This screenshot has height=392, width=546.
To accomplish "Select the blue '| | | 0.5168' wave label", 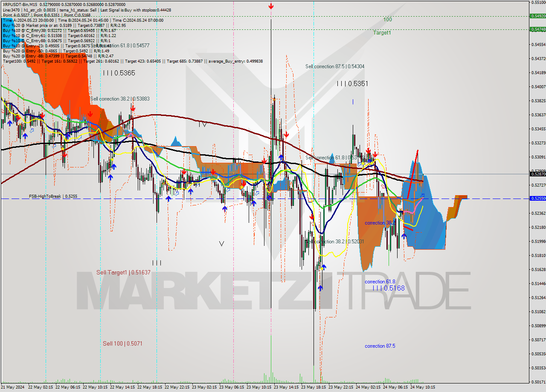I will tap(389, 288).
